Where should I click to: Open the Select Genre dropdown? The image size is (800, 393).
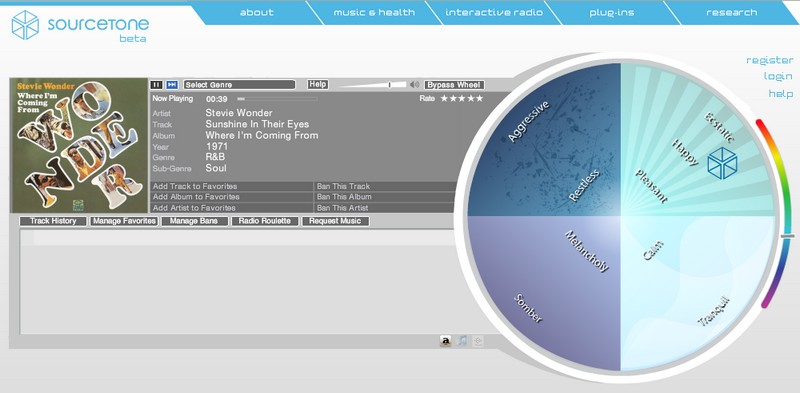point(239,85)
